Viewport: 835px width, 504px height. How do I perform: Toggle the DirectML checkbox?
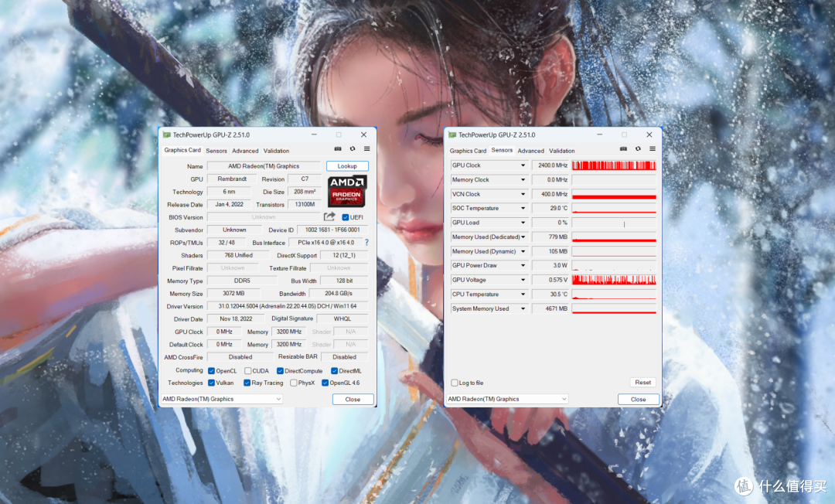point(335,371)
